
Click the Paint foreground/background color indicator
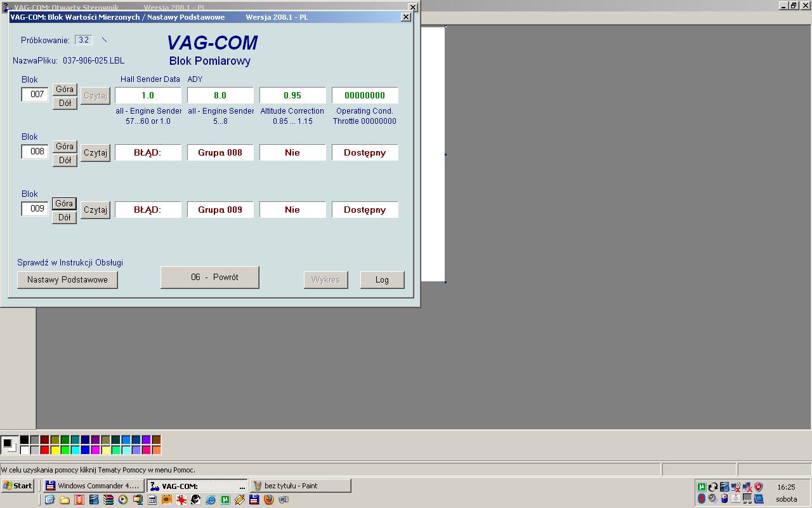click(10, 445)
